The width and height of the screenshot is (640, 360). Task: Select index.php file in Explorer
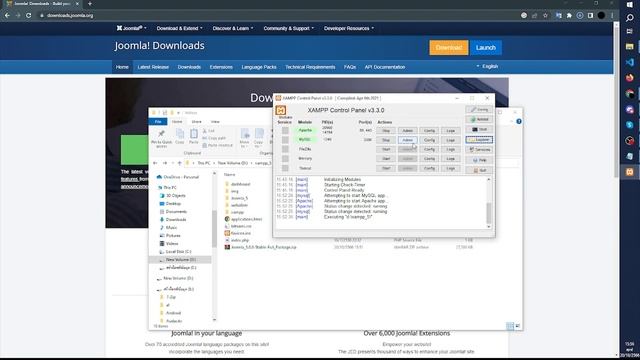coord(240,240)
